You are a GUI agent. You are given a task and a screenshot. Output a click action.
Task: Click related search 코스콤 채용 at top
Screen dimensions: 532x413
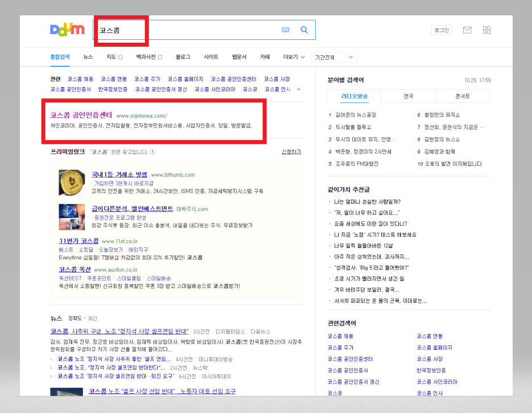click(x=80, y=79)
